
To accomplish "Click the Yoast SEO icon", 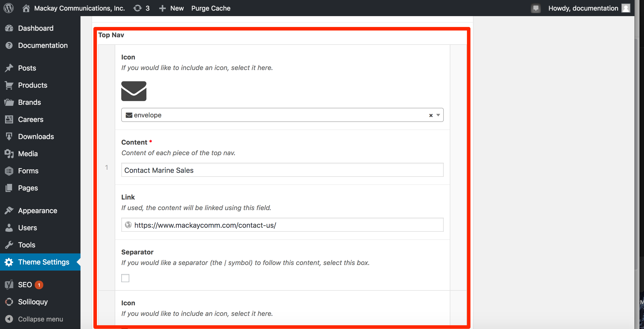I will 9,285.
